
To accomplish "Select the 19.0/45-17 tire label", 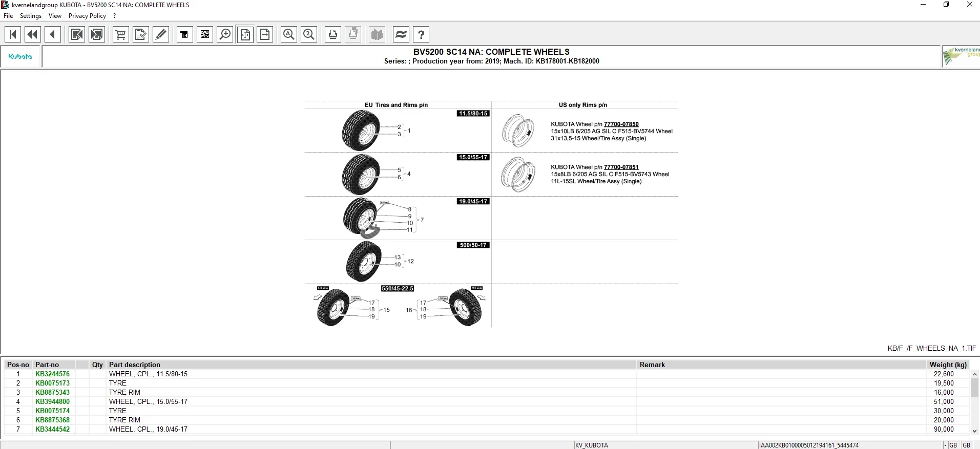I will 473,201.
